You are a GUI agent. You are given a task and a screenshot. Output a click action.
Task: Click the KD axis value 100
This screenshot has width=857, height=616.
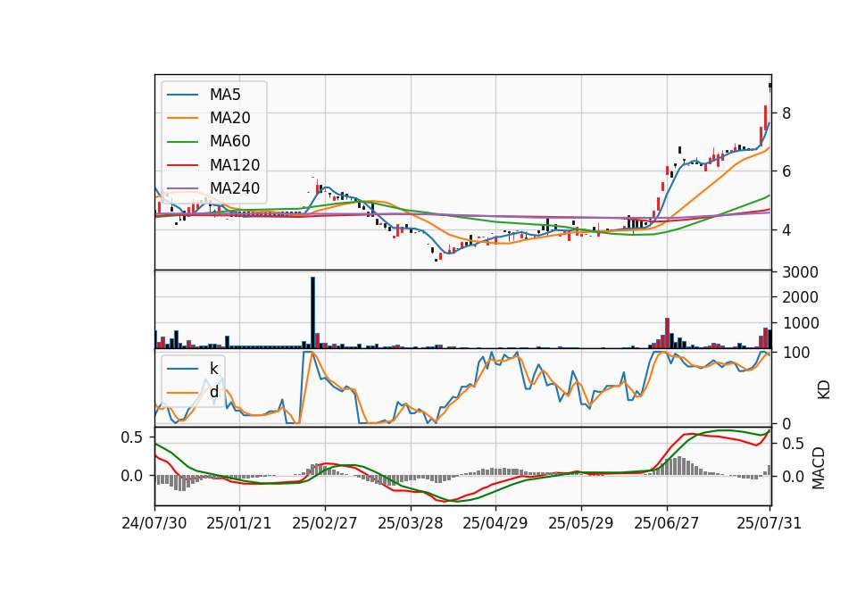(x=795, y=353)
